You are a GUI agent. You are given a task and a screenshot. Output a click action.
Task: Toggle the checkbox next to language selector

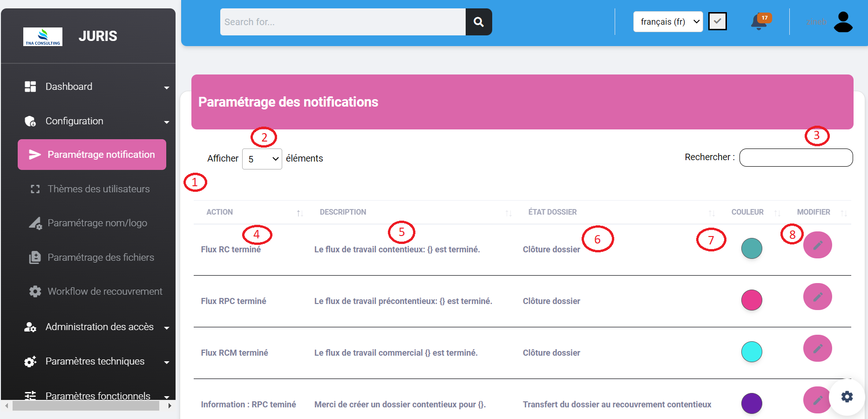pos(717,21)
